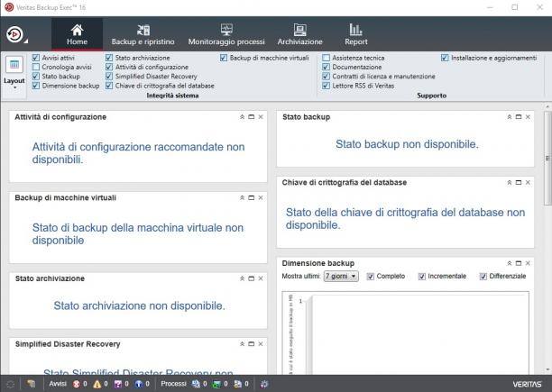
Task: Open the Backup e ripristino tab
Action: pyautogui.click(x=143, y=35)
